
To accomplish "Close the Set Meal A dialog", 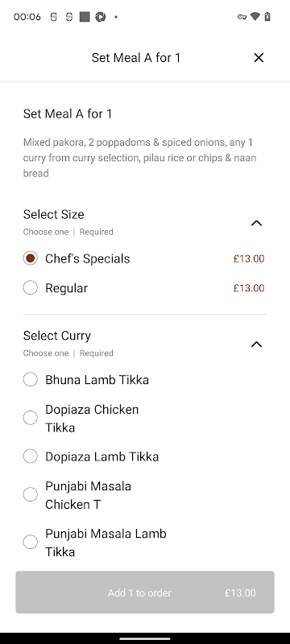I will pyautogui.click(x=259, y=58).
